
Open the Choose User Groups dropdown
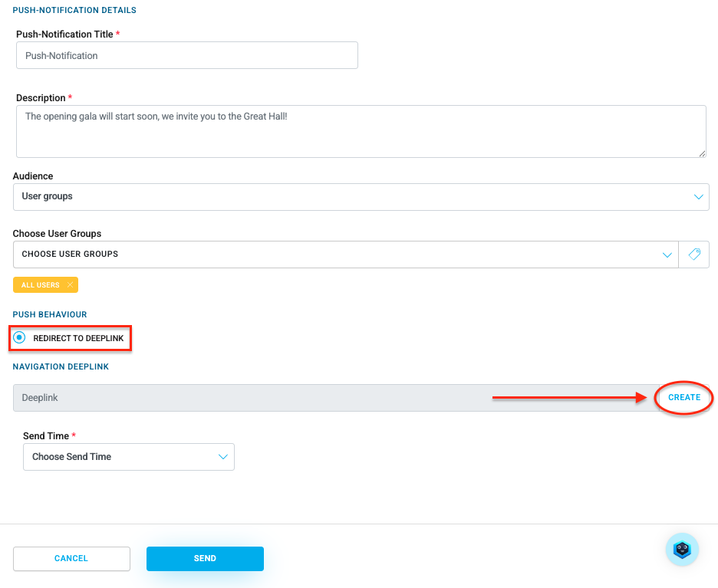(346, 255)
